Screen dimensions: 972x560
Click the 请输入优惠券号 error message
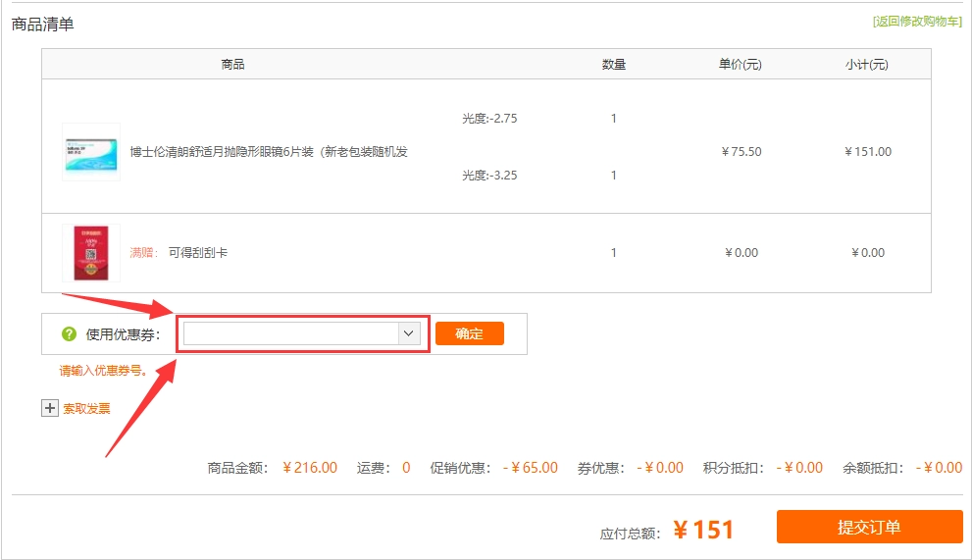pyautogui.click(x=104, y=372)
